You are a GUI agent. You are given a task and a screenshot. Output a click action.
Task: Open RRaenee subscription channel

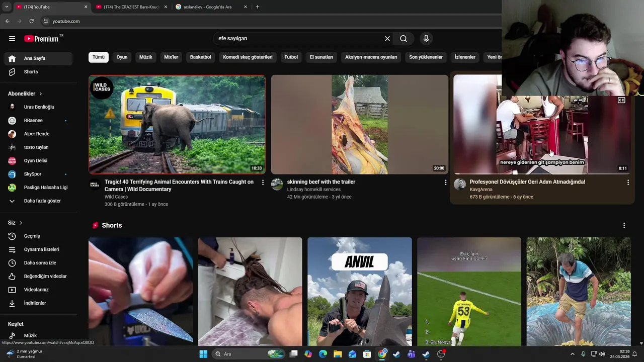tap(38, 121)
